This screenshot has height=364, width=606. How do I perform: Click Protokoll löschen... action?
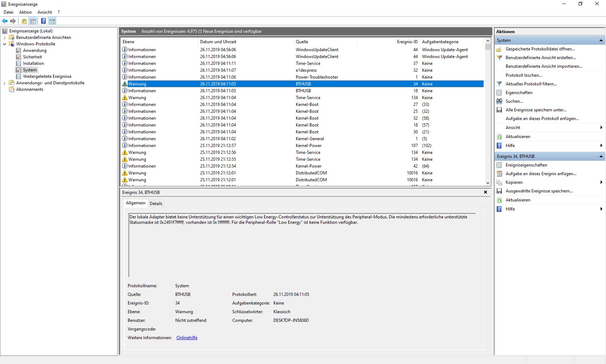tap(524, 75)
